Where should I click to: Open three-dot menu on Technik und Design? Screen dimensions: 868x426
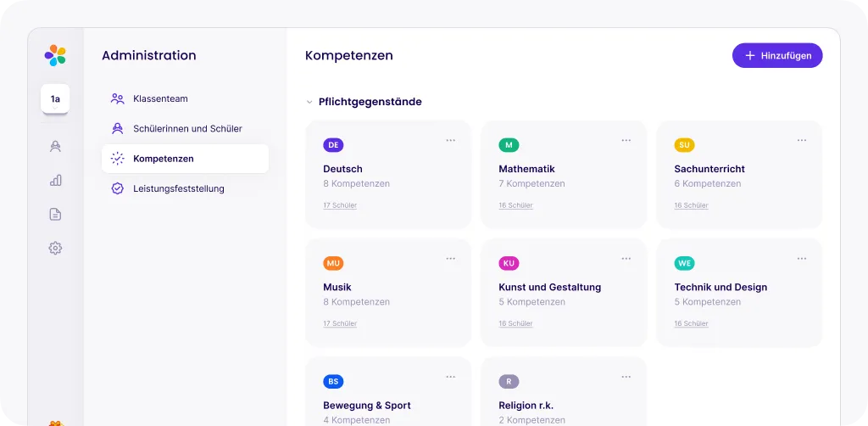802,258
